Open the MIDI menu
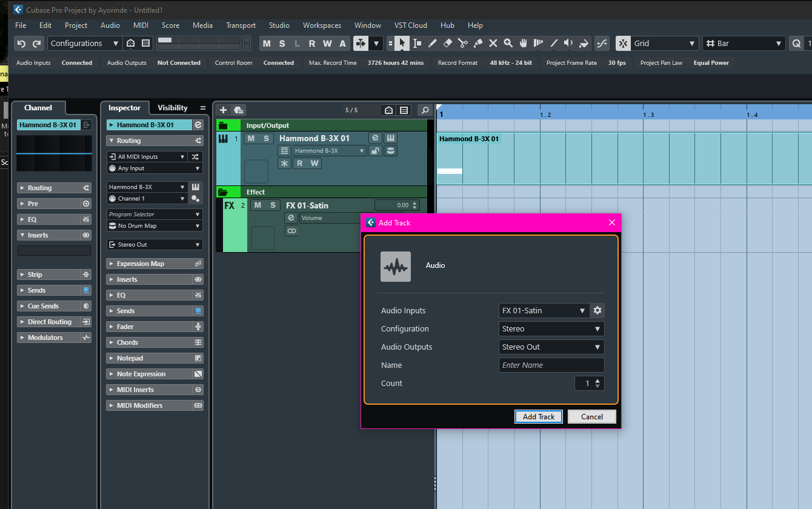 point(142,25)
